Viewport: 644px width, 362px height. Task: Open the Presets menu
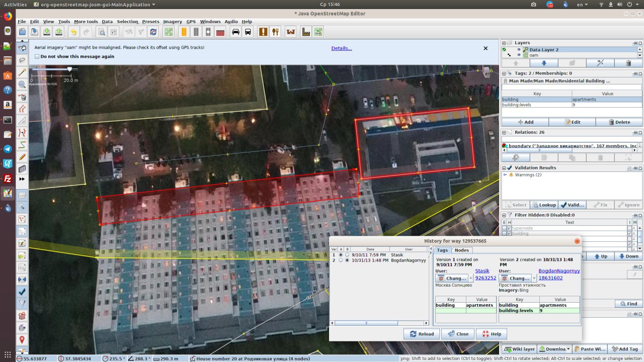click(x=150, y=22)
